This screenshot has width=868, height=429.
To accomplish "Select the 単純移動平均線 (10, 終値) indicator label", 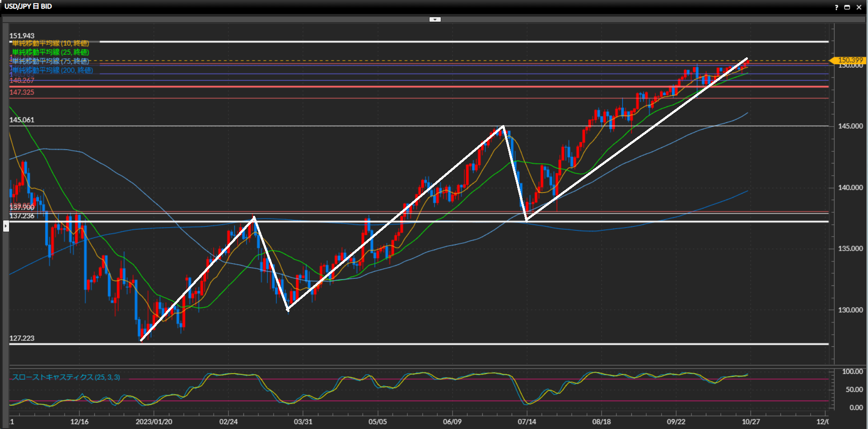I will tap(50, 43).
